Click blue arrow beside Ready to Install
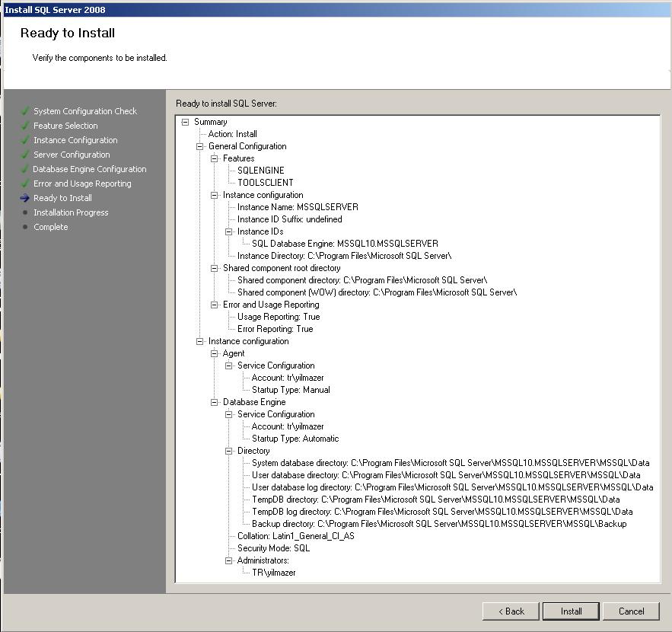 pos(25,198)
